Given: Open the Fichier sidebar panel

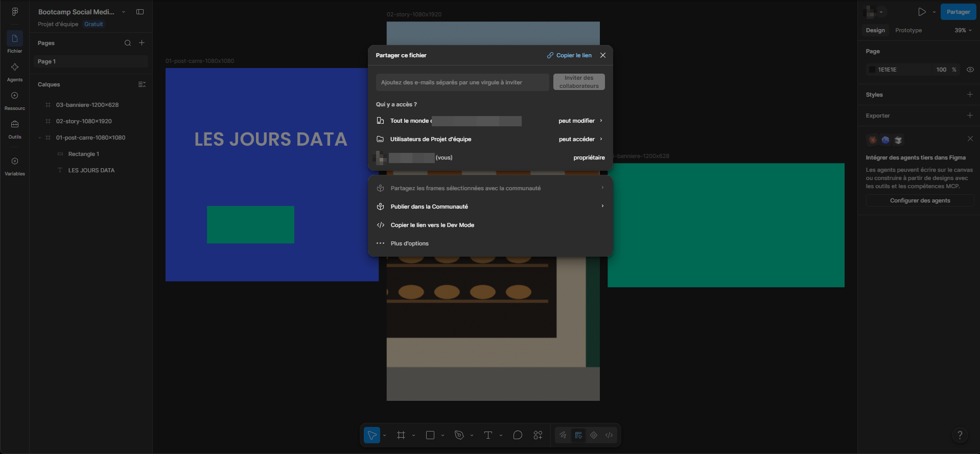Looking at the screenshot, I should (15, 42).
